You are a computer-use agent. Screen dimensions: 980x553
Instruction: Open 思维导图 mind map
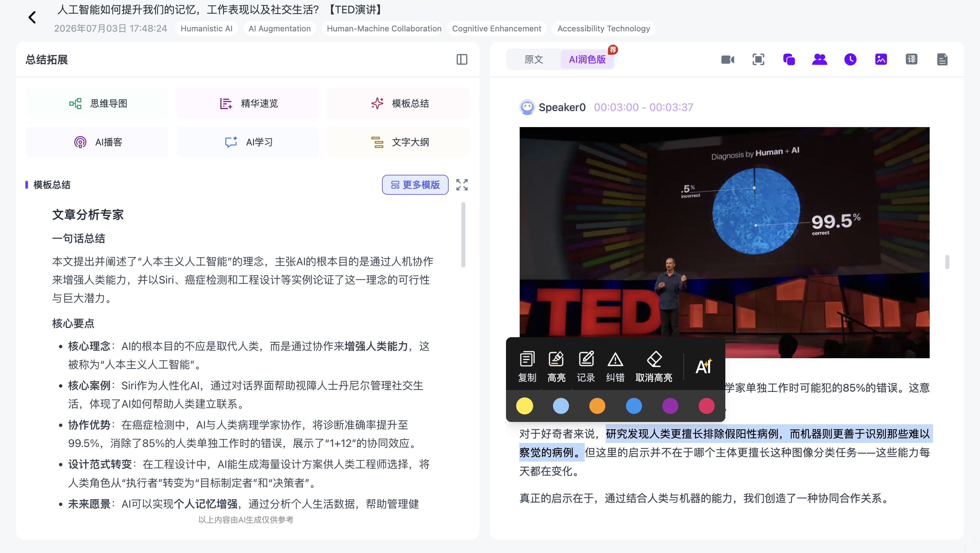[97, 103]
